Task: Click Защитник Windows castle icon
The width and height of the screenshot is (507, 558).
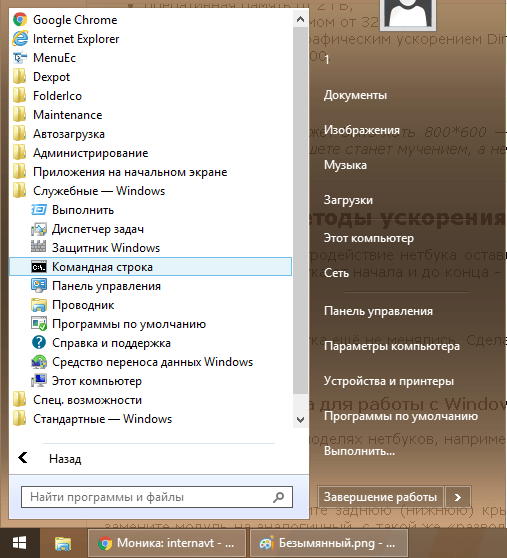Action: (x=38, y=246)
